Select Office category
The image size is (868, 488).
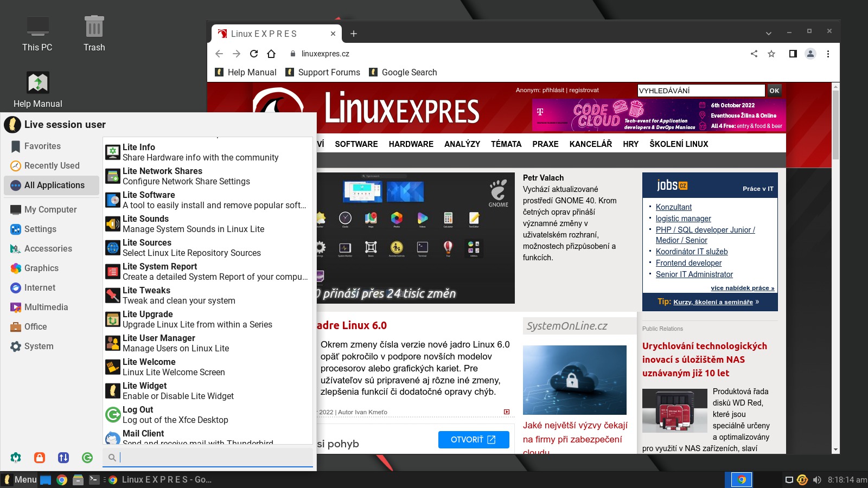coord(52,327)
